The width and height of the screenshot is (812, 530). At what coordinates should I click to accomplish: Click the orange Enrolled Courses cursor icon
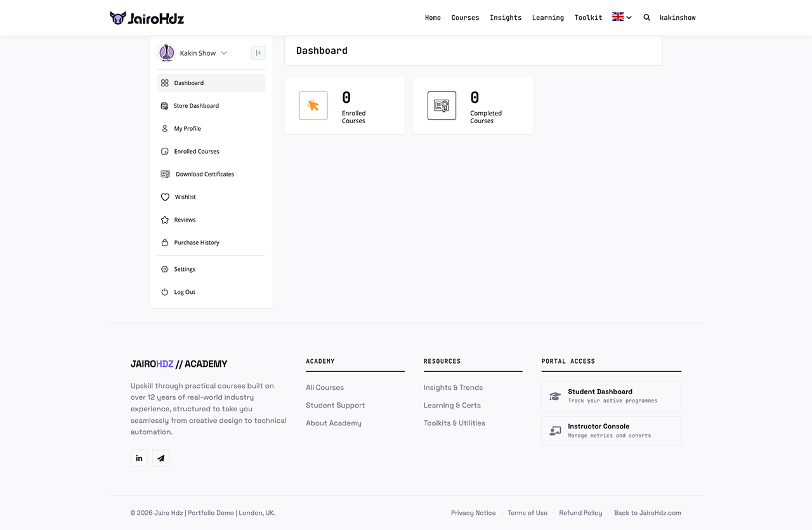(x=313, y=106)
